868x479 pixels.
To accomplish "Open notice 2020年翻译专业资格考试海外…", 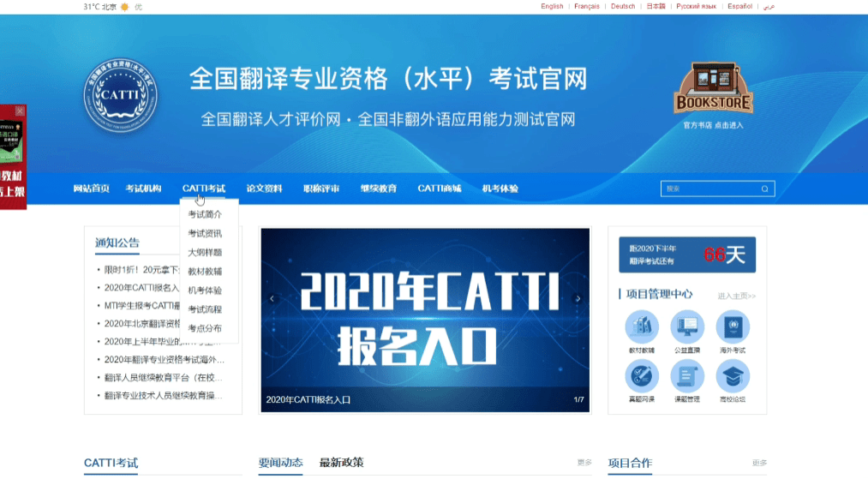I will coord(165,359).
